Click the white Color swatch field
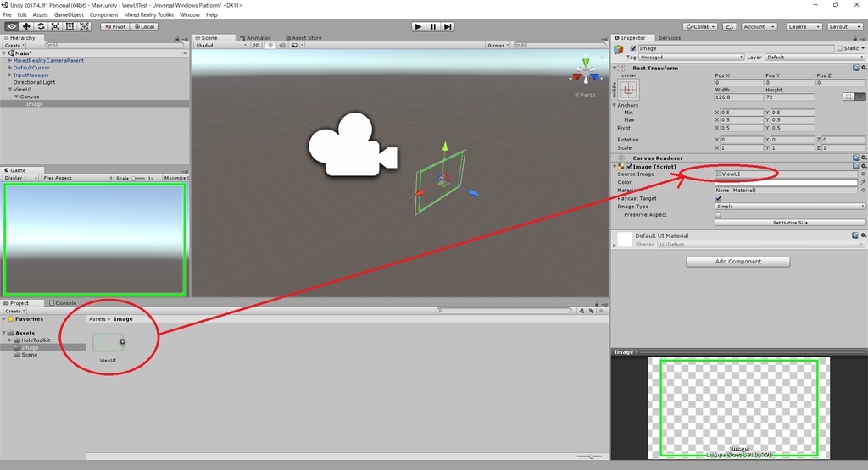The width and height of the screenshot is (868, 470). point(786,182)
